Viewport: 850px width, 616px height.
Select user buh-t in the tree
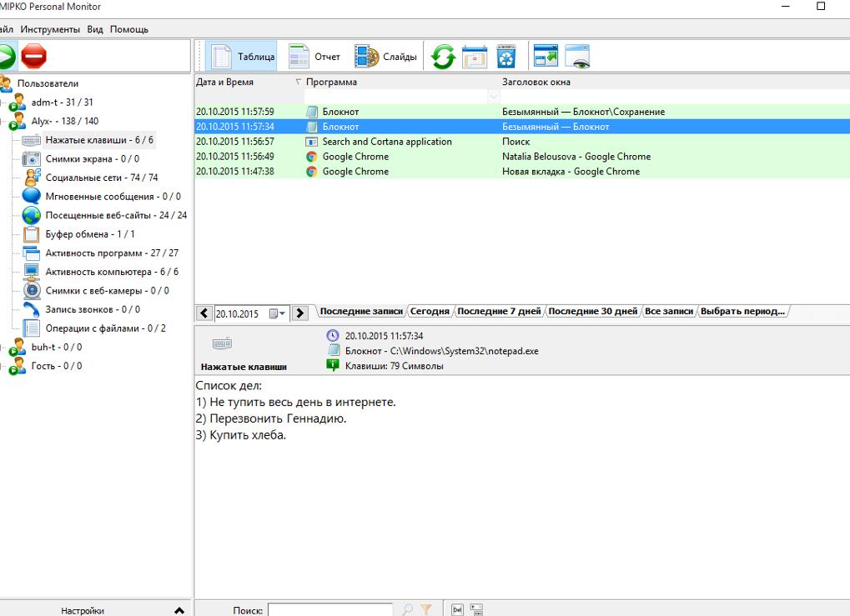tap(57, 348)
